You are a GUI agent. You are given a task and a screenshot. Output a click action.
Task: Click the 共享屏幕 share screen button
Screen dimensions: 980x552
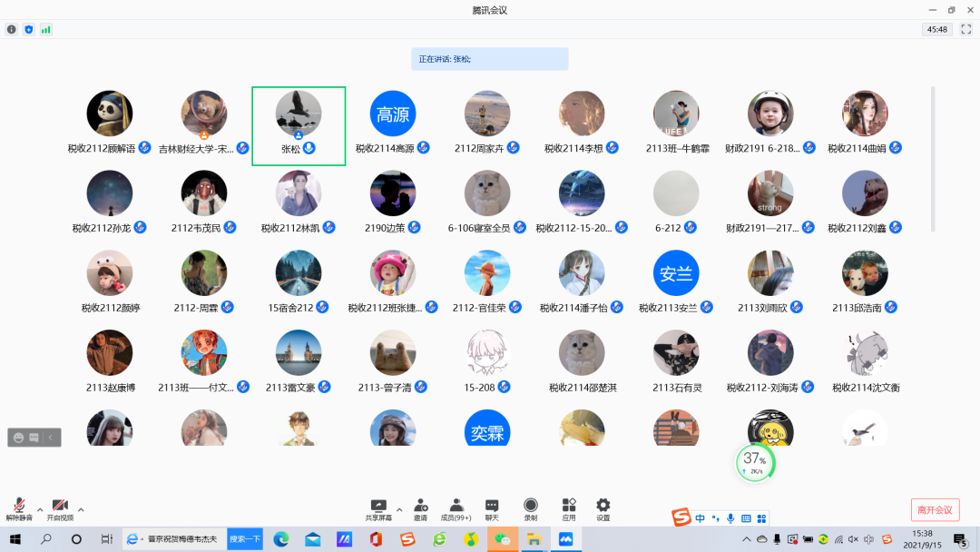click(378, 508)
